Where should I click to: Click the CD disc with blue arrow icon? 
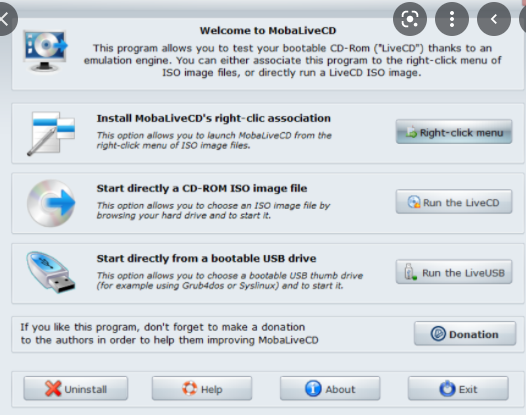point(51,203)
